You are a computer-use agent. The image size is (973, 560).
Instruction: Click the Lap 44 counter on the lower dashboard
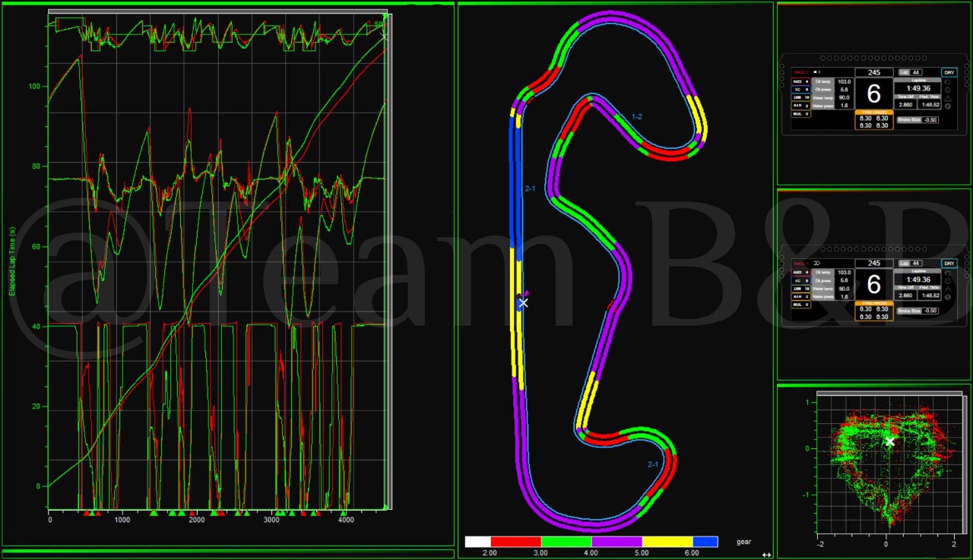coord(911,263)
